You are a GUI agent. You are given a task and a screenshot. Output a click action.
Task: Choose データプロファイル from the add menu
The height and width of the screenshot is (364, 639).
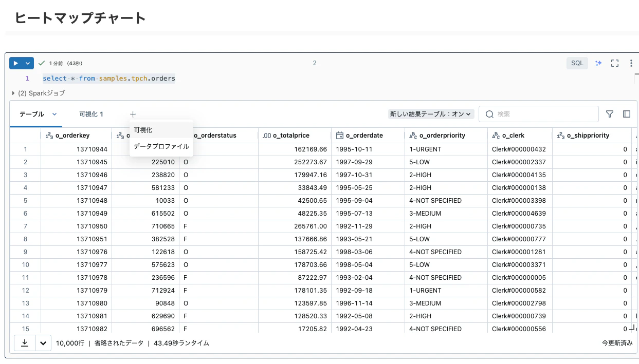pyautogui.click(x=161, y=146)
